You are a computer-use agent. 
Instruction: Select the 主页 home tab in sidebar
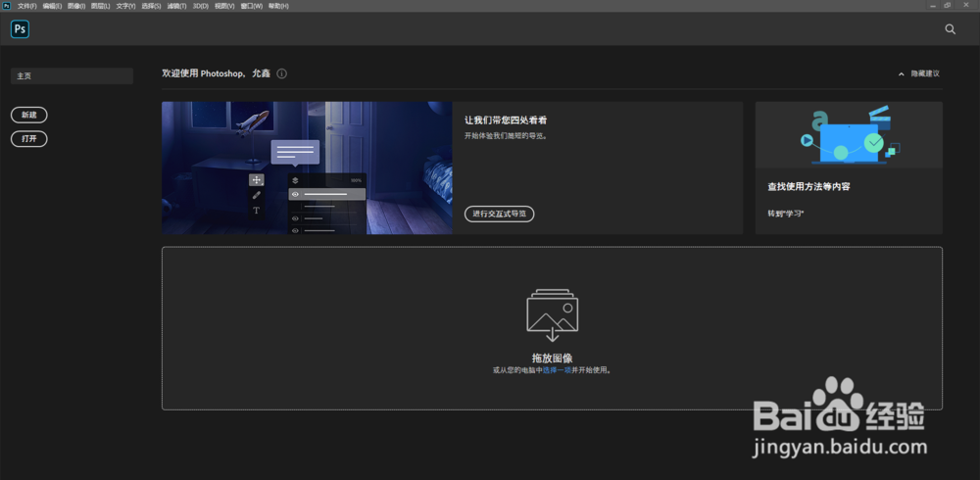coord(72,76)
